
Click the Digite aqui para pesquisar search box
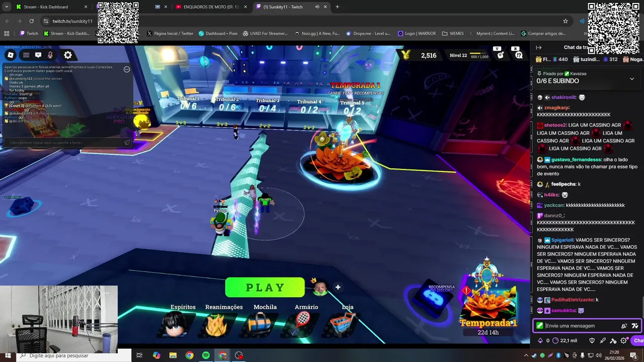(74, 355)
